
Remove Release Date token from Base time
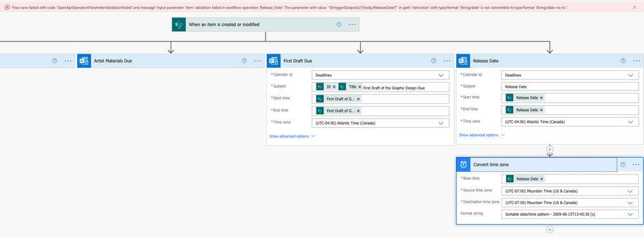click(x=542, y=179)
